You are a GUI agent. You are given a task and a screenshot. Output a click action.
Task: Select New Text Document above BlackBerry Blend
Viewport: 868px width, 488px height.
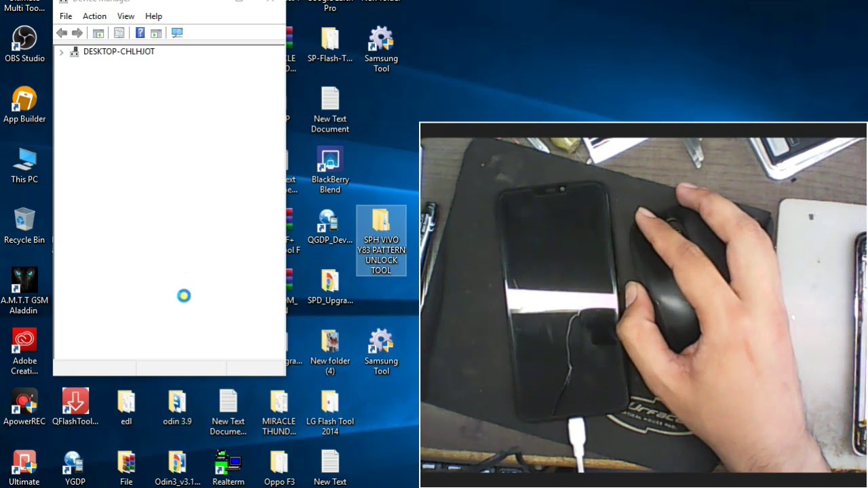[330, 110]
